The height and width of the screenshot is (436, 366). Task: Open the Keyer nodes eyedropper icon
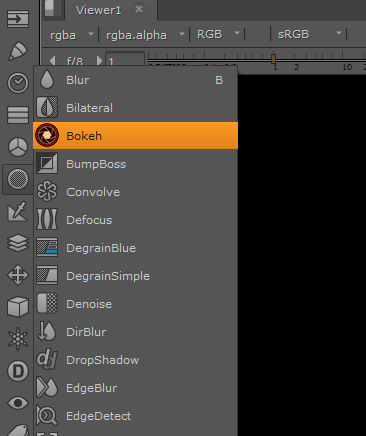tap(18, 211)
